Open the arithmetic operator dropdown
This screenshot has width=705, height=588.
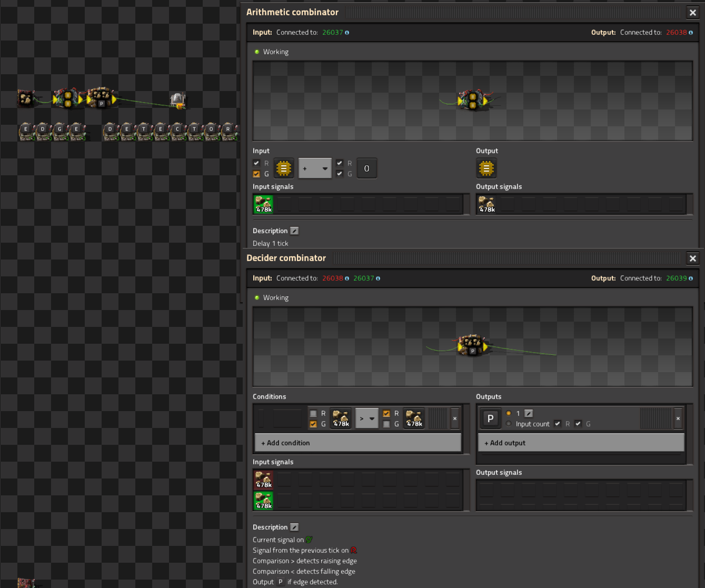coord(315,168)
